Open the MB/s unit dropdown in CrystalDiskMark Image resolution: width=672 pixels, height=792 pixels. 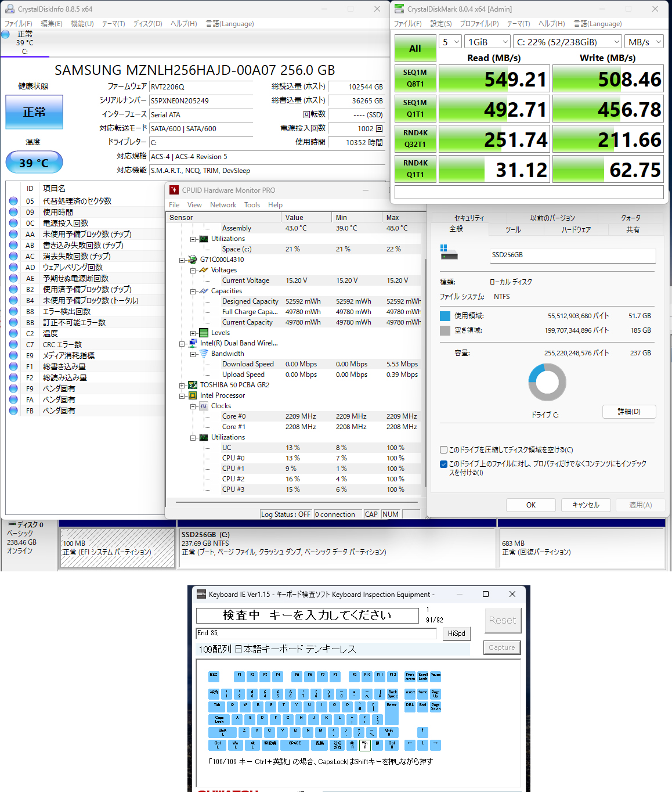tap(644, 42)
